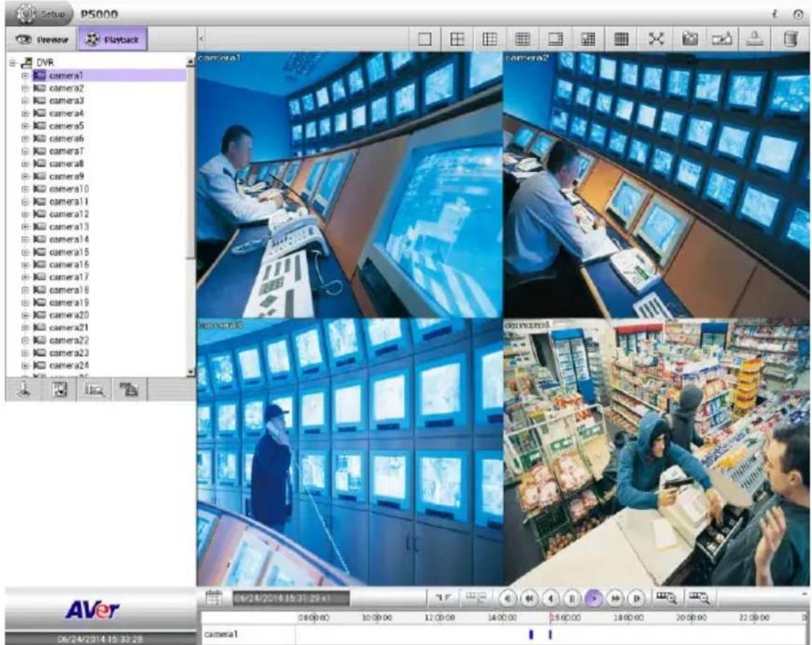Click the rewind playback button
This screenshot has width=812, height=645.
click(529, 598)
